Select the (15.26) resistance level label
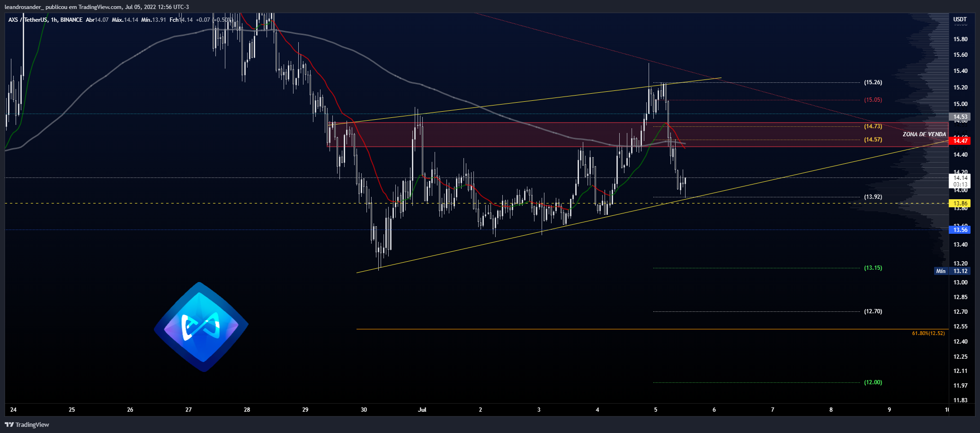The width and height of the screenshot is (980, 433). (x=873, y=82)
